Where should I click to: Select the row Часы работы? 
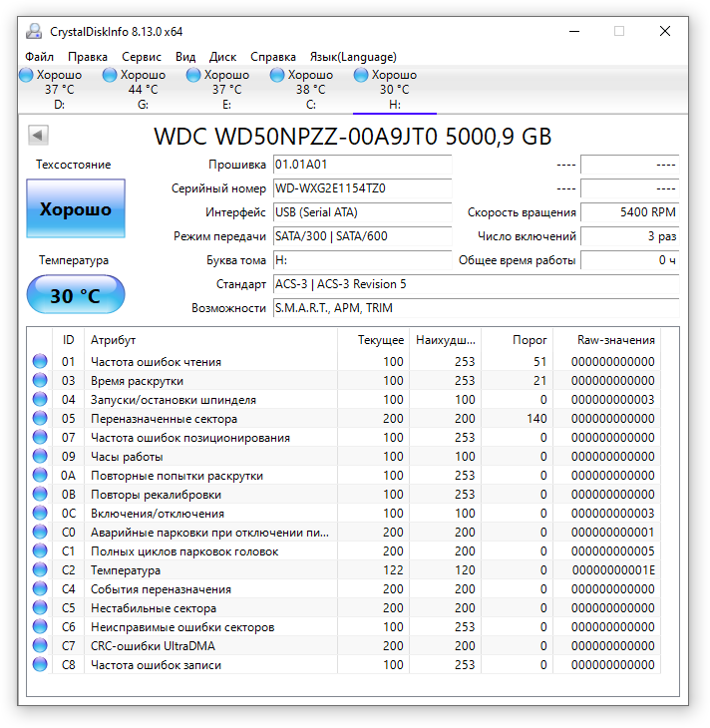click(344, 456)
